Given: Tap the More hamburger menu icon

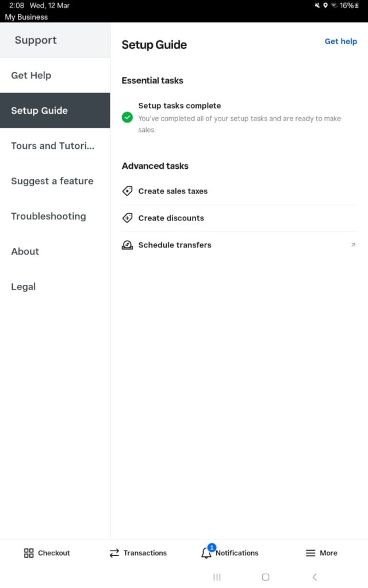Looking at the screenshot, I should (x=310, y=553).
